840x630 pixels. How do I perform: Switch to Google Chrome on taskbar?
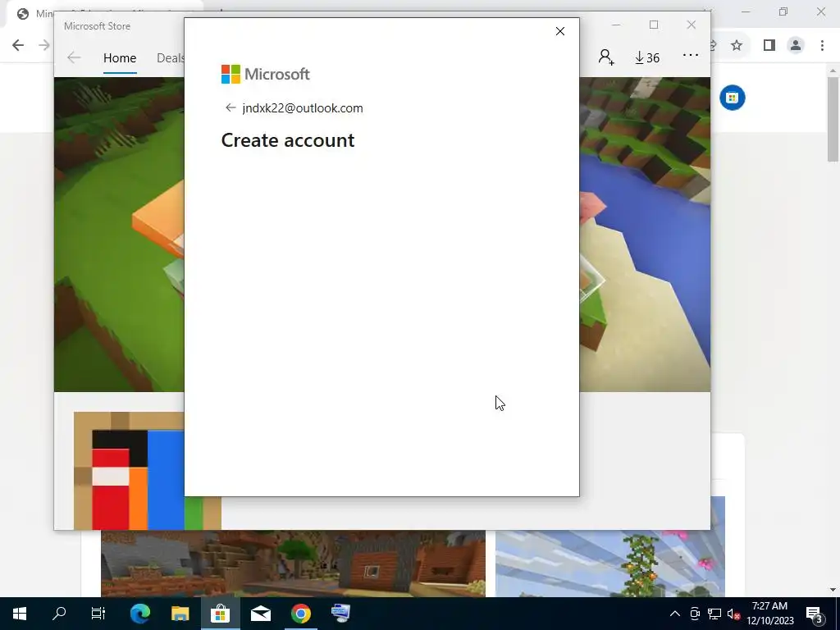tap(301, 614)
